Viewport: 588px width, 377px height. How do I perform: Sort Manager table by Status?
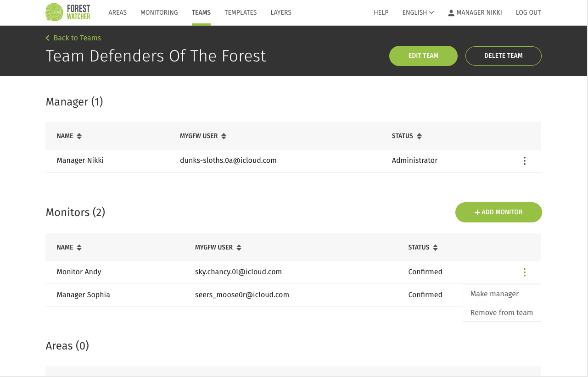(419, 136)
